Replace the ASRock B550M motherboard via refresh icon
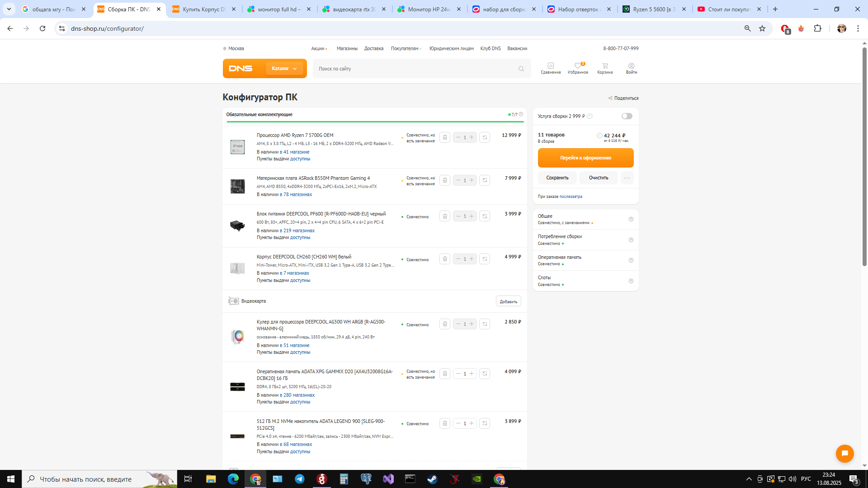Viewport: 868px width, 488px height. [485, 180]
